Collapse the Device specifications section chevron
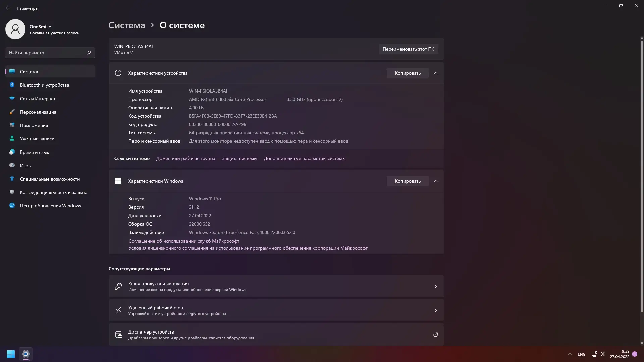This screenshot has width=644, height=362. pyautogui.click(x=435, y=73)
